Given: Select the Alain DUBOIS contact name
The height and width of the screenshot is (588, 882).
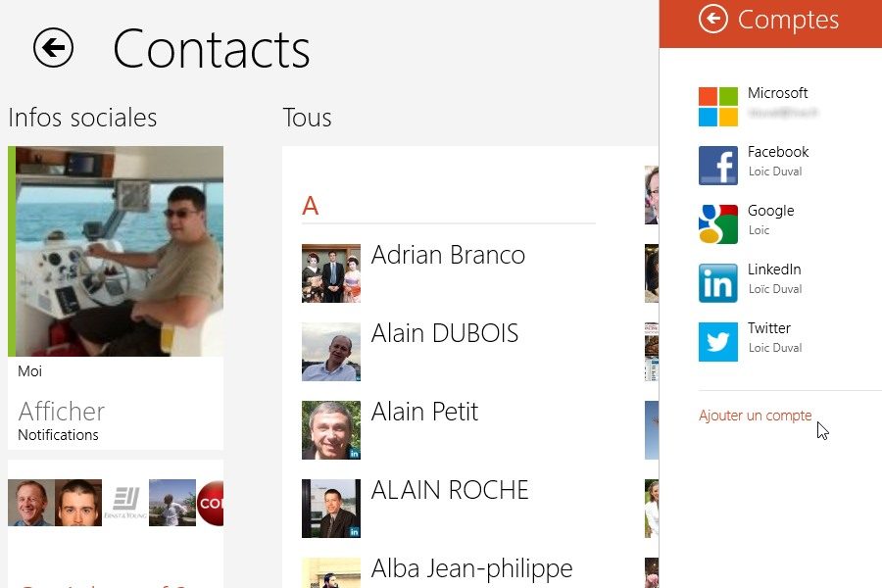Looking at the screenshot, I should pos(444,333).
